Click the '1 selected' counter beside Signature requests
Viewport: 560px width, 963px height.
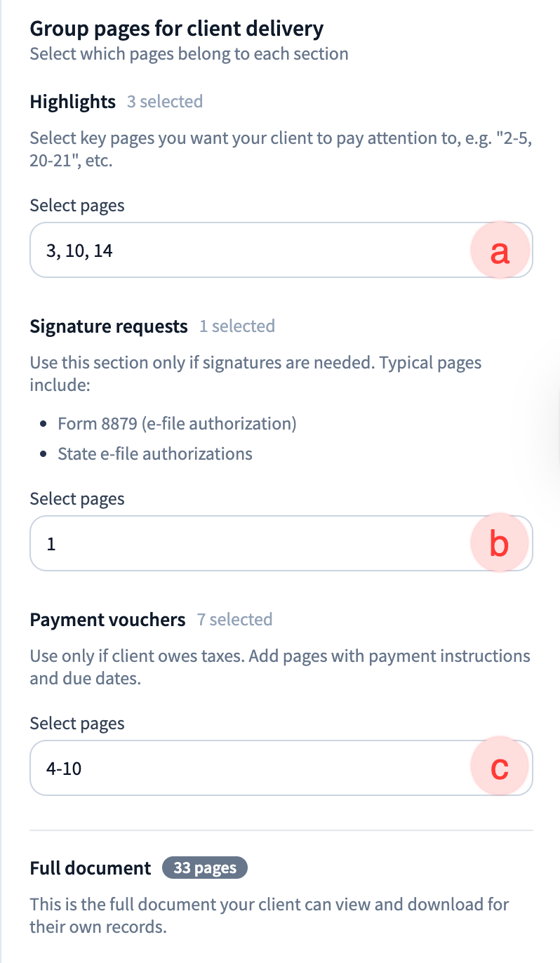coord(236,326)
